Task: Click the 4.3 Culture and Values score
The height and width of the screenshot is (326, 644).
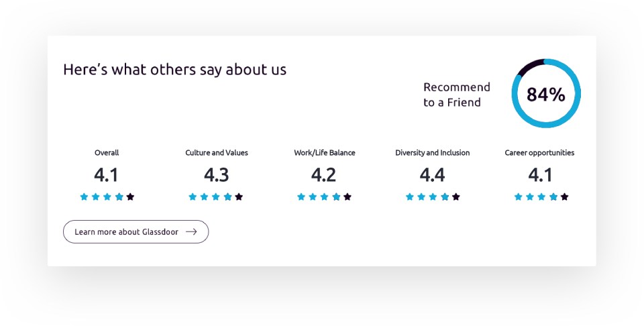Action: (217, 175)
